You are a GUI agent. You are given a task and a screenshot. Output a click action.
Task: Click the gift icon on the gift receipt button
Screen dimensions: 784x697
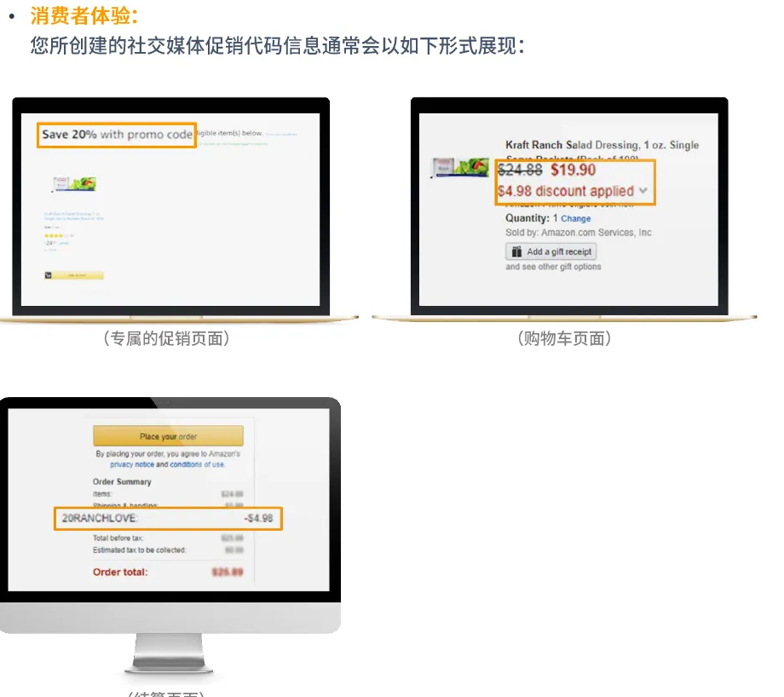(x=516, y=251)
